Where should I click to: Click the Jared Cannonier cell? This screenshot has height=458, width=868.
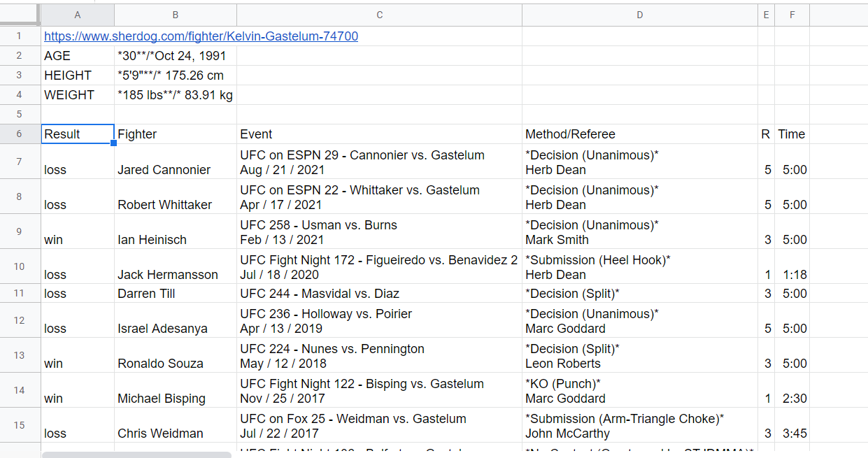coord(176,162)
